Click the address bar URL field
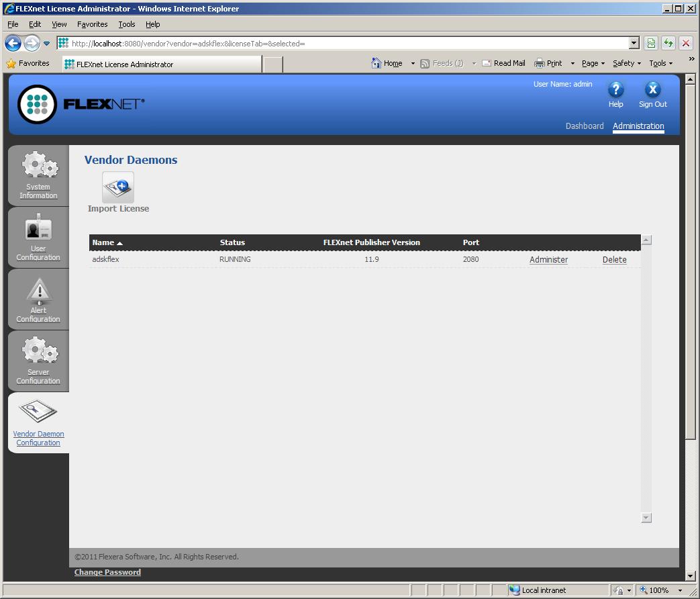The image size is (700, 599). tap(344, 44)
